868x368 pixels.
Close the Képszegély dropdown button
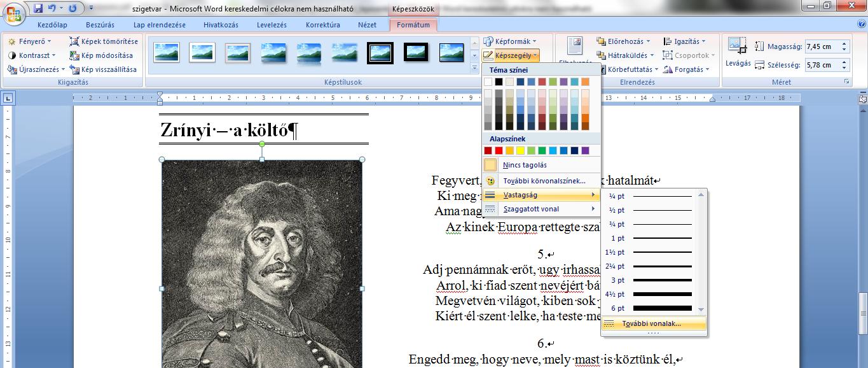511,55
